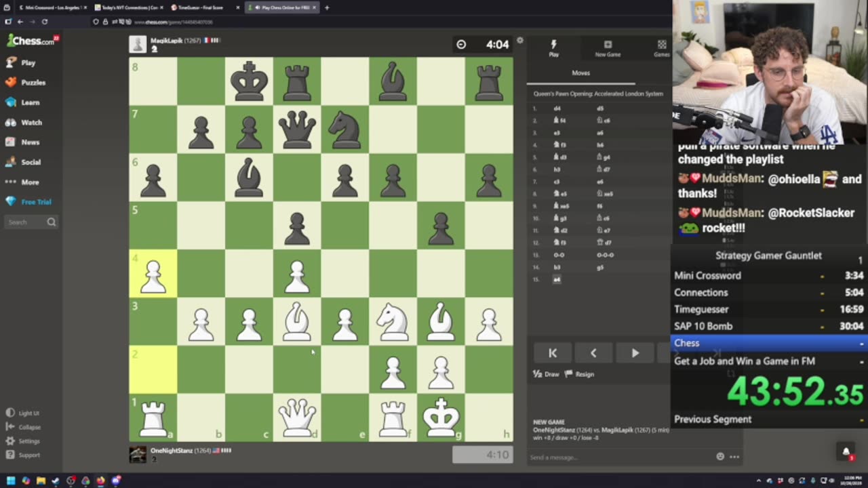
Task: Select white bishop on d3
Action: tap(297, 322)
